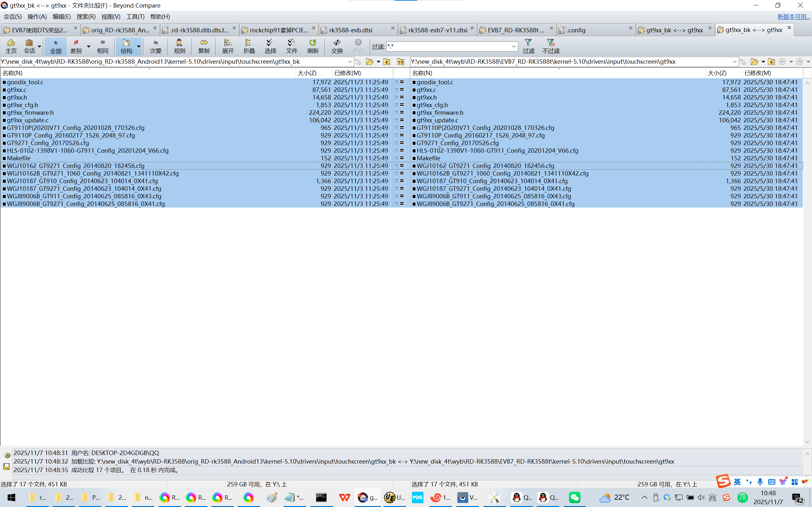This screenshot has height=507, width=812.
Task: Click the new version available (新版本可用) link
Action: (793, 16)
